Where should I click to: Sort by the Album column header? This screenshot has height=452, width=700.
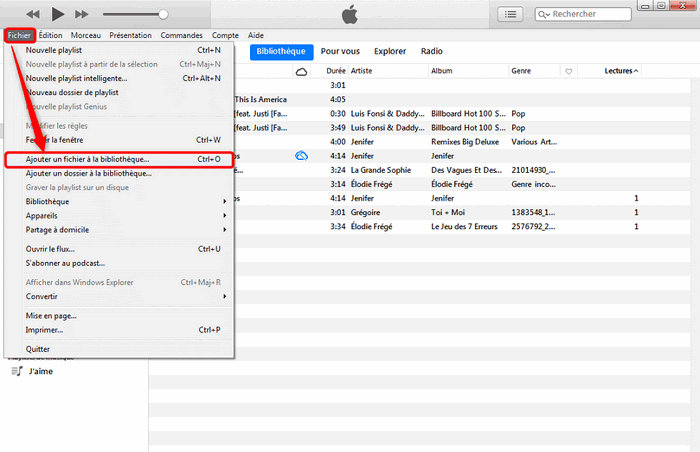(x=442, y=71)
